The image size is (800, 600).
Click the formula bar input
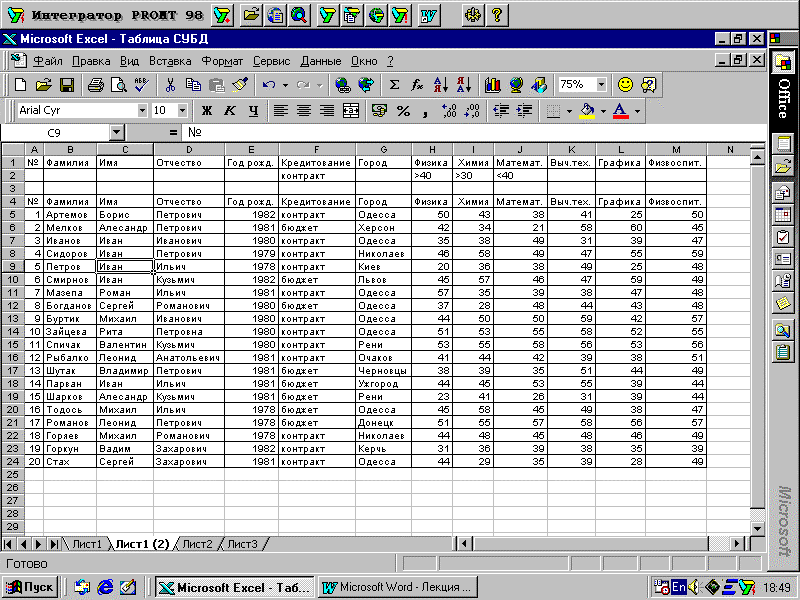pyautogui.click(x=474, y=133)
